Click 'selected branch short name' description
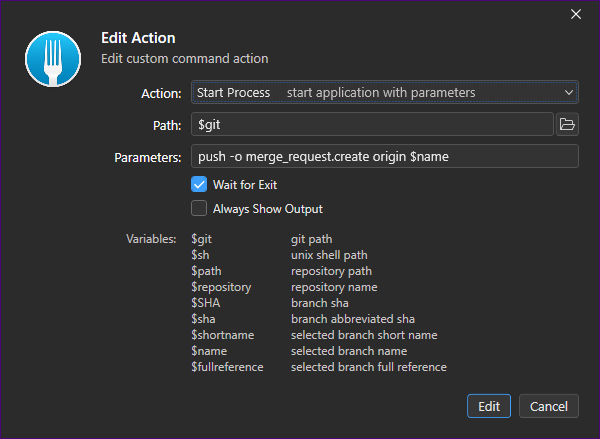Image resolution: width=600 pixels, height=439 pixels. pos(364,335)
